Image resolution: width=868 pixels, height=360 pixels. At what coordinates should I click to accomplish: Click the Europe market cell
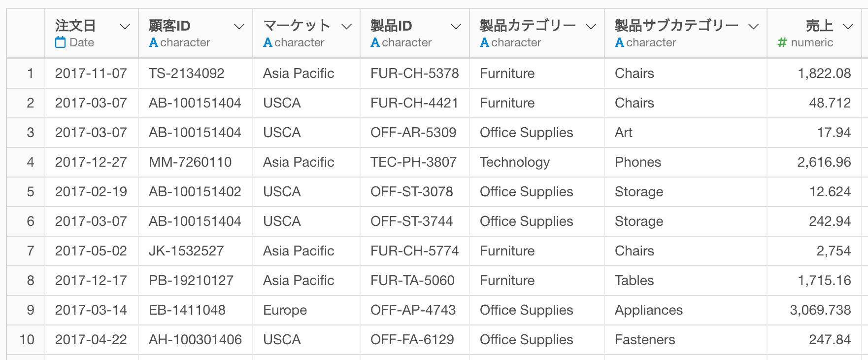point(285,310)
